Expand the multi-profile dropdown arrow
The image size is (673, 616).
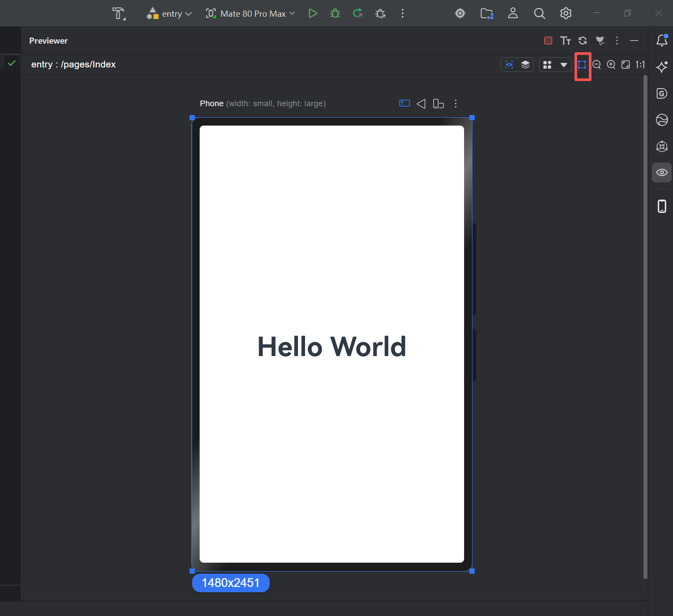coord(564,65)
